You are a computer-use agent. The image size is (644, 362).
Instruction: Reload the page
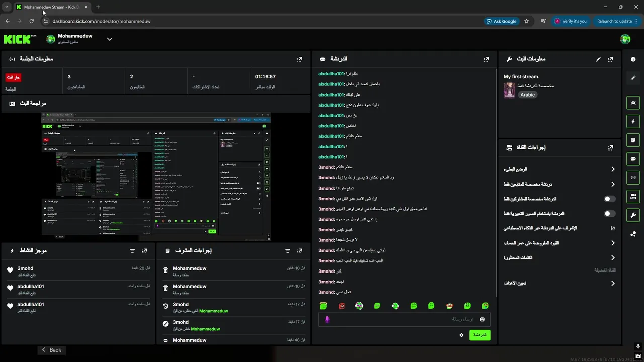pos(31,21)
